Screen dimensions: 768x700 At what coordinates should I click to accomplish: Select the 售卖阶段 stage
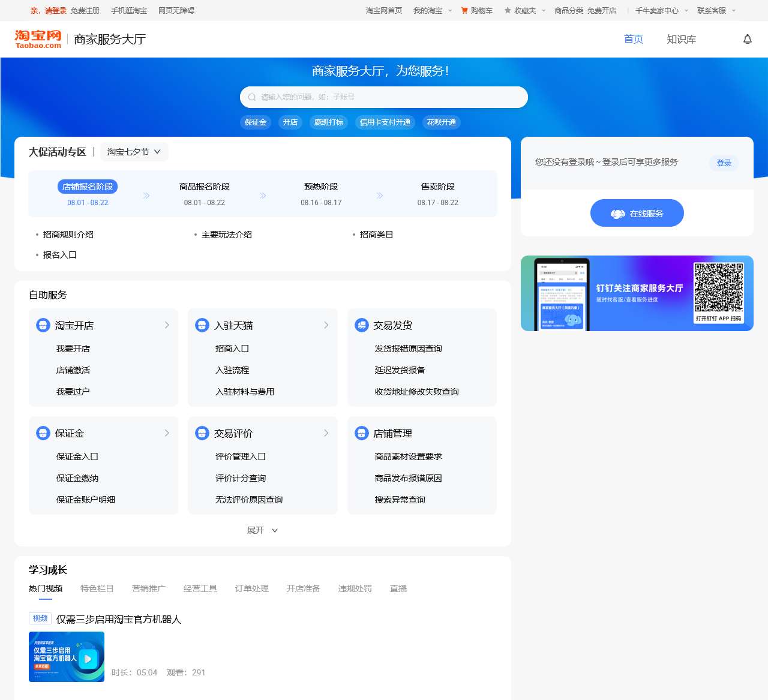tap(438, 187)
